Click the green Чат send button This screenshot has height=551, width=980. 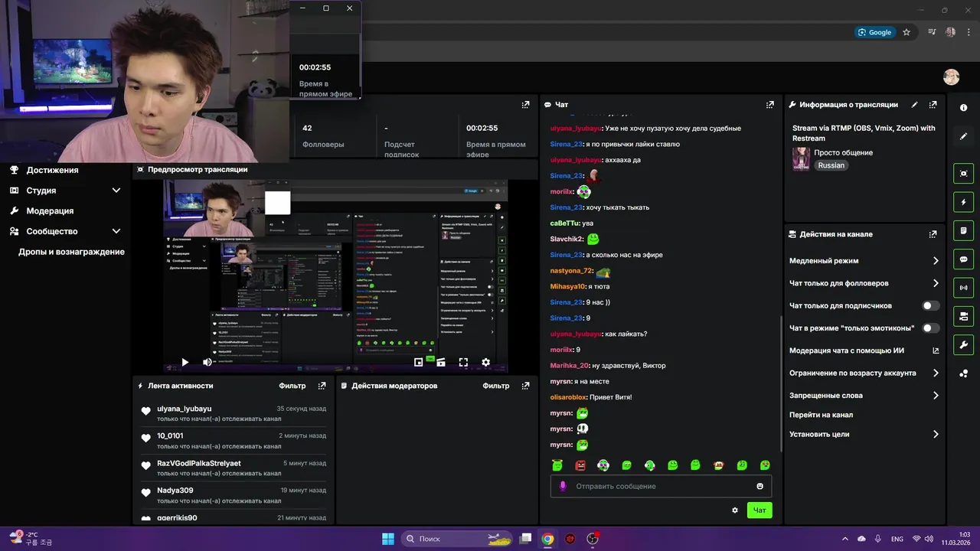pos(759,510)
